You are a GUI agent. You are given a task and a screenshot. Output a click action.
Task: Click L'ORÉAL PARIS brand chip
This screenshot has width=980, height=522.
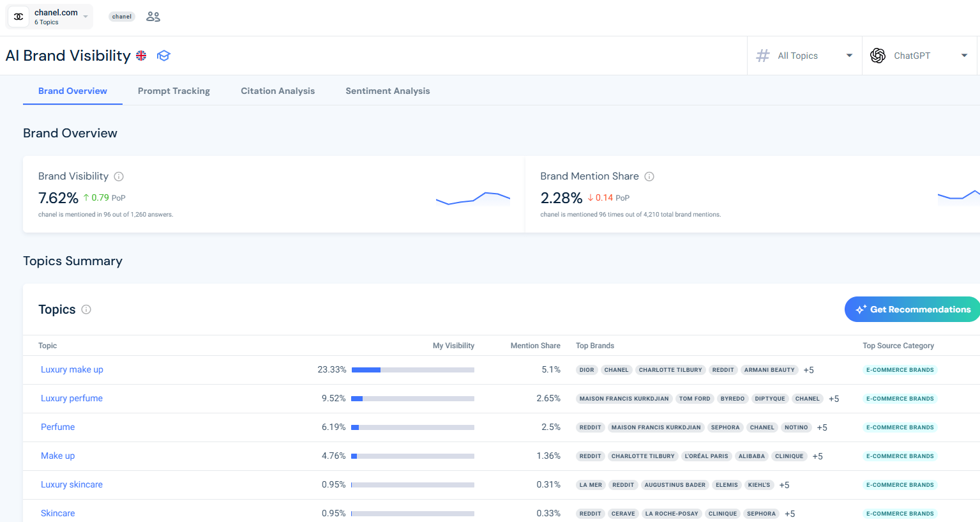[x=706, y=456]
